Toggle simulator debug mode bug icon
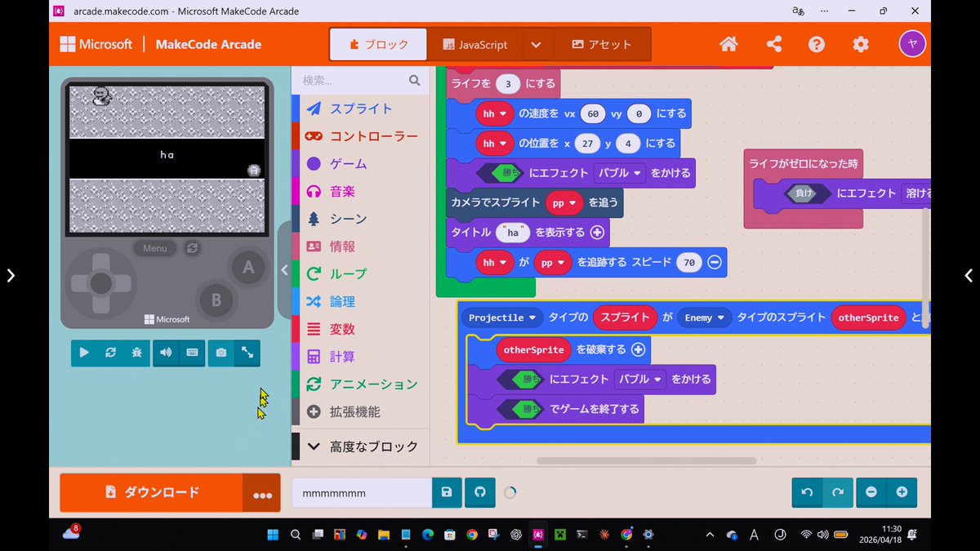This screenshot has width=980, height=551. pos(136,353)
